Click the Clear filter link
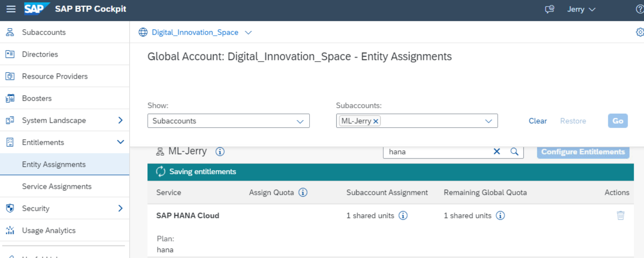 (537, 121)
